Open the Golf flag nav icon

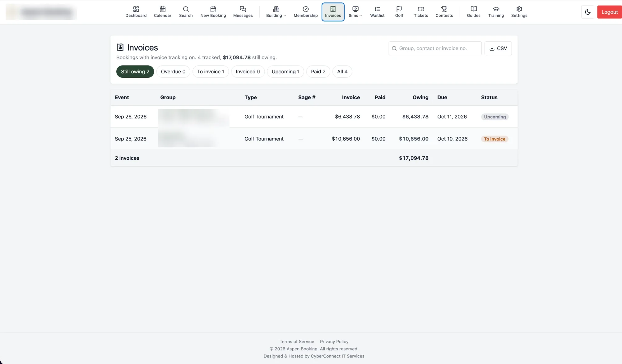[x=399, y=12]
